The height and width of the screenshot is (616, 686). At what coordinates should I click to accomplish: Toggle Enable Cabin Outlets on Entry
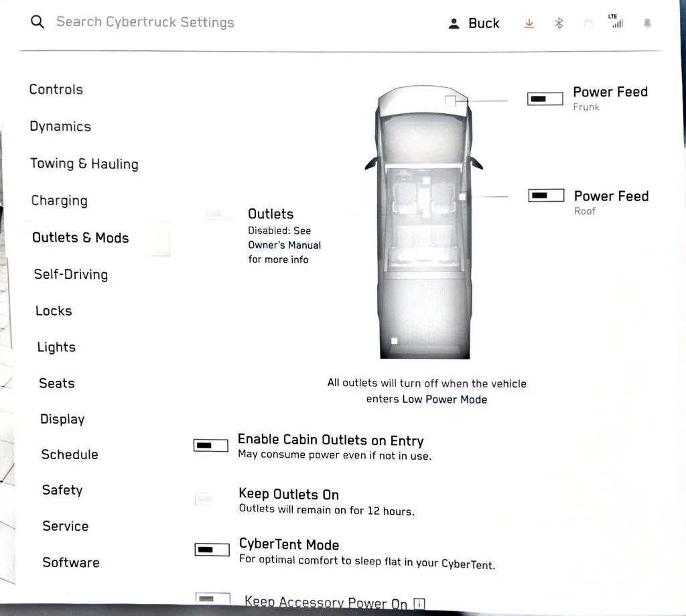(x=211, y=446)
